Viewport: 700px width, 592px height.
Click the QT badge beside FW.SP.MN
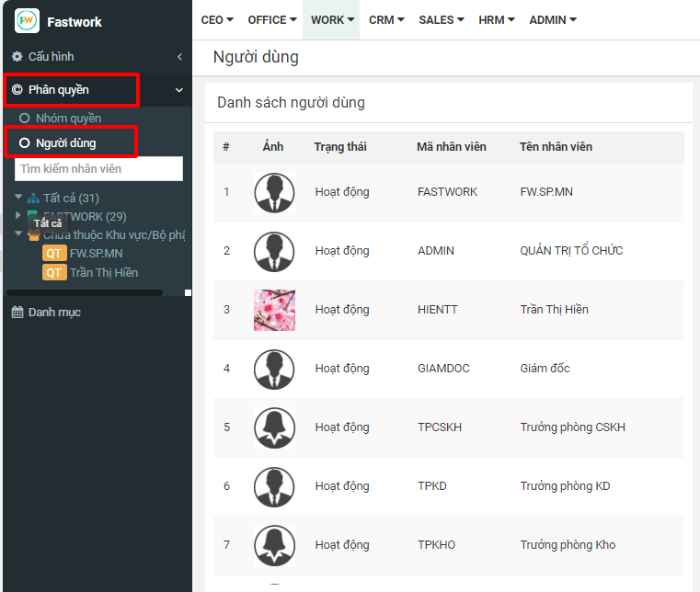[x=54, y=254]
